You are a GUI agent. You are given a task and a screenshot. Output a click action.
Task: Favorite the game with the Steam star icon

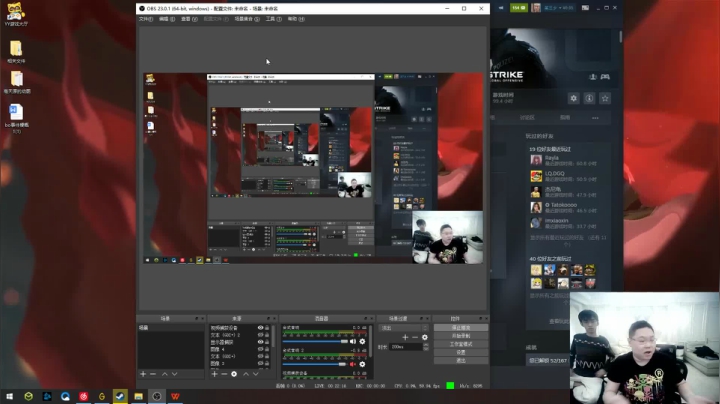point(605,98)
